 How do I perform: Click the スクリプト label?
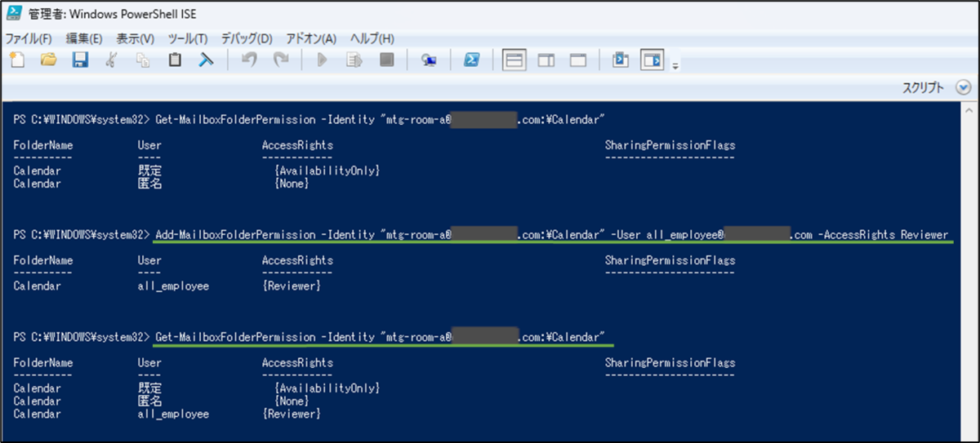click(x=923, y=87)
